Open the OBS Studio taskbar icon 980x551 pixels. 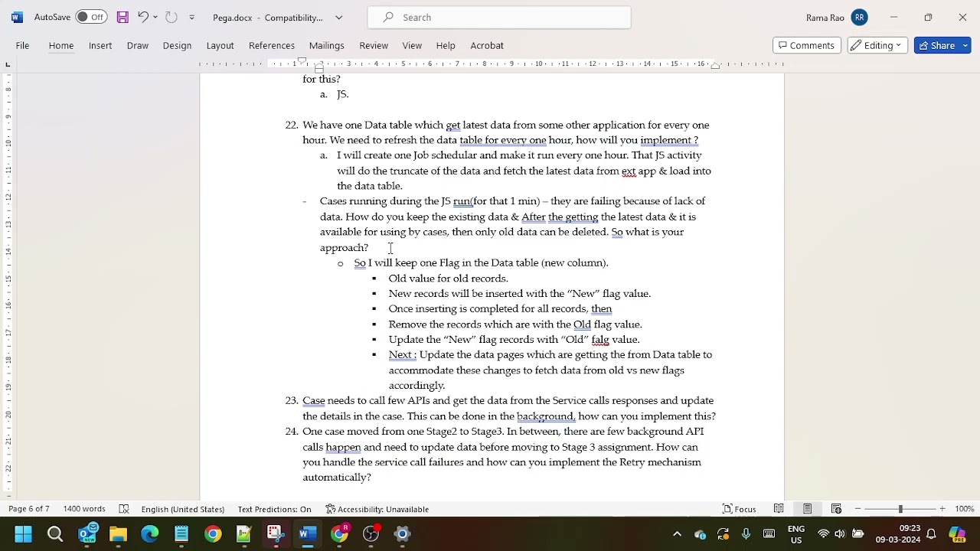point(371,533)
